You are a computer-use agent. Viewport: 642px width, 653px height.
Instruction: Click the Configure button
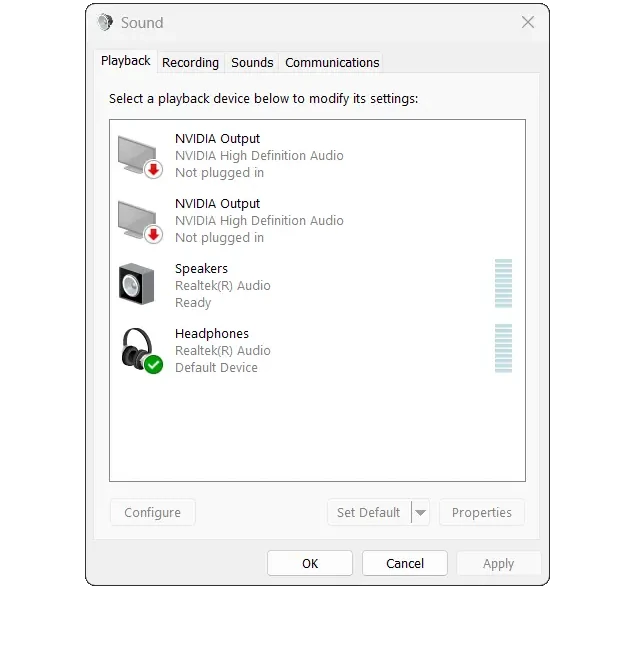pyautogui.click(x=152, y=512)
